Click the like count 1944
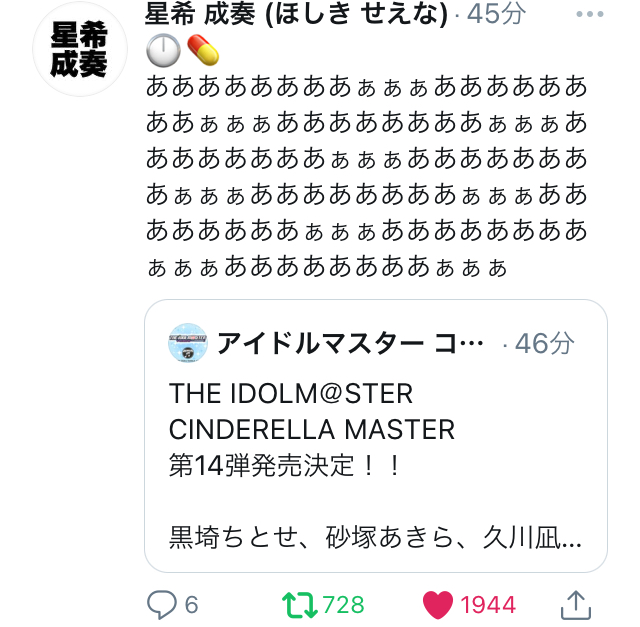Image resolution: width=640 pixels, height=627 pixels. coord(488,604)
